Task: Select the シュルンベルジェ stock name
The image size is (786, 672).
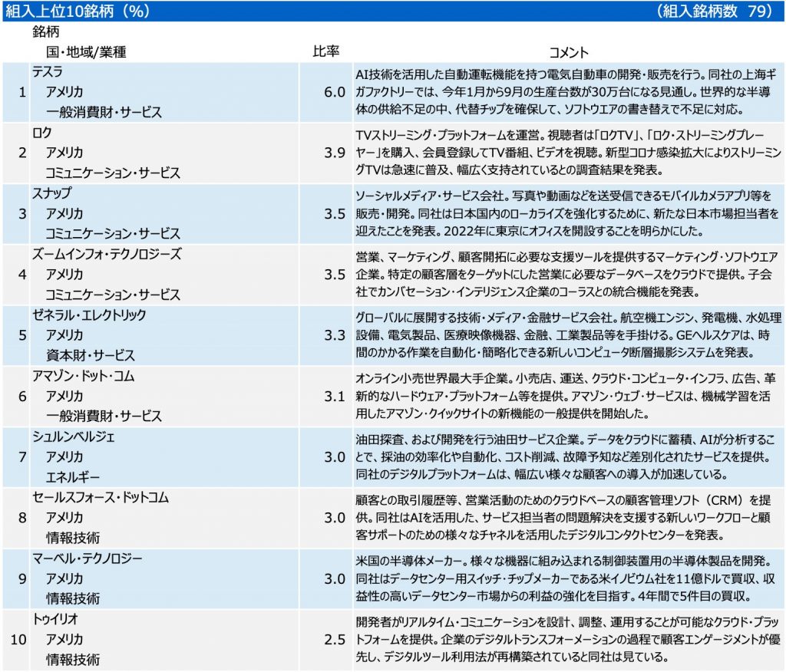Action: (x=74, y=437)
